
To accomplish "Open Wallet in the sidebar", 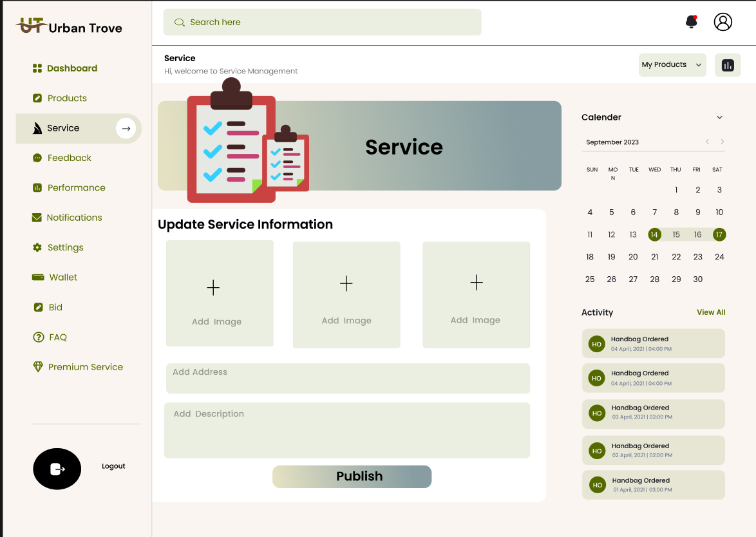I will tap(63, 278).
